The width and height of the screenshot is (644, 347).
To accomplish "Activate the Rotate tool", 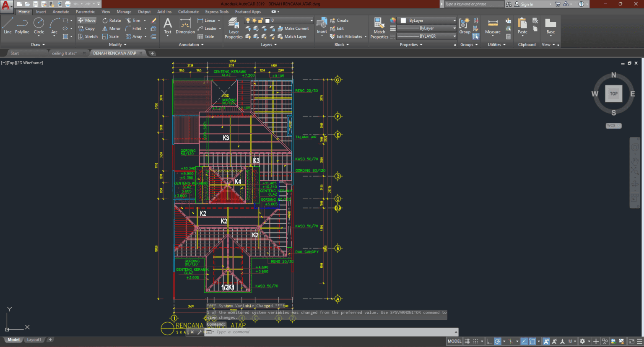I will 111,20.
